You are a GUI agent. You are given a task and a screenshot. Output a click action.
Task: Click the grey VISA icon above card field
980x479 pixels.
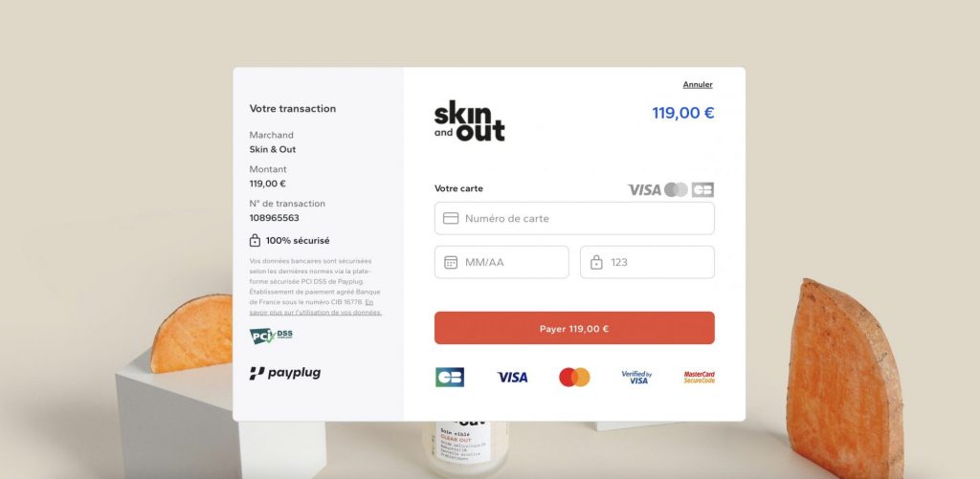pyautogui.click(x=644, y=190)
